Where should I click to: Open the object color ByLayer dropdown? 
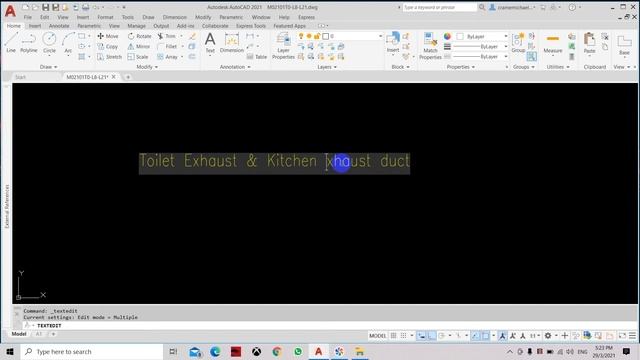click(482, 36)
